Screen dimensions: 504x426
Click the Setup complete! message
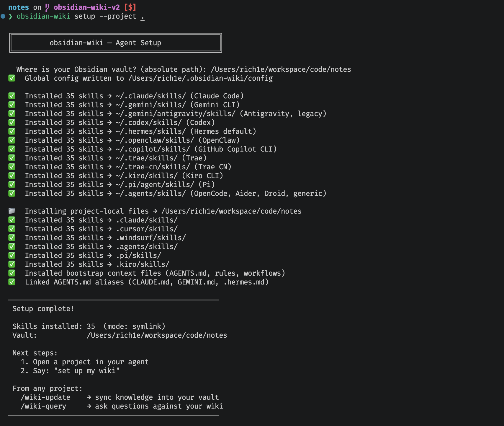[x=43, y=309]
